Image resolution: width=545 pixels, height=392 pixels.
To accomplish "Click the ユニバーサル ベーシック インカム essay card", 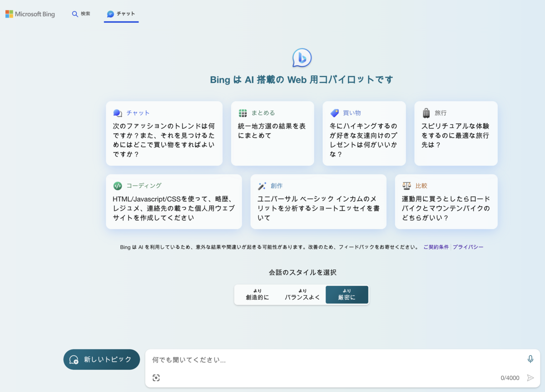I will (x=318, y=202).
